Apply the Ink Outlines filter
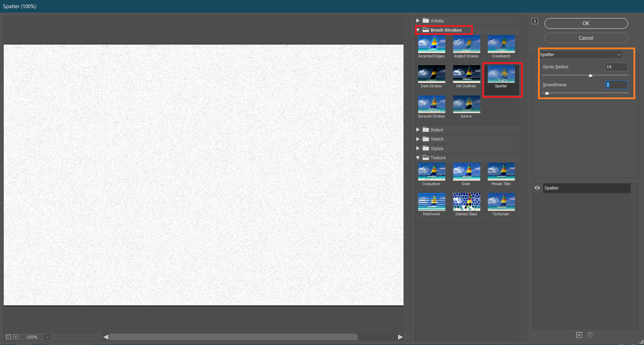The width and height of the screenshot is (644, 345). [x=466, y=74]
